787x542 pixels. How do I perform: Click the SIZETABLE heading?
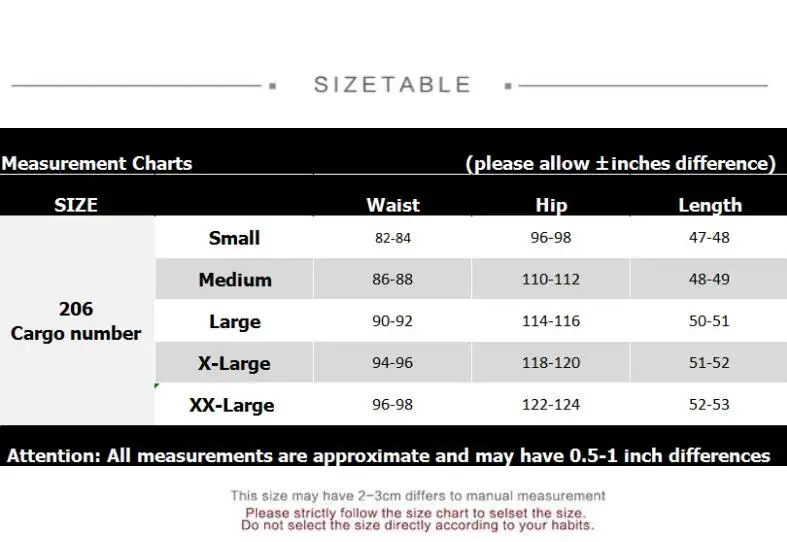point(392,85)
